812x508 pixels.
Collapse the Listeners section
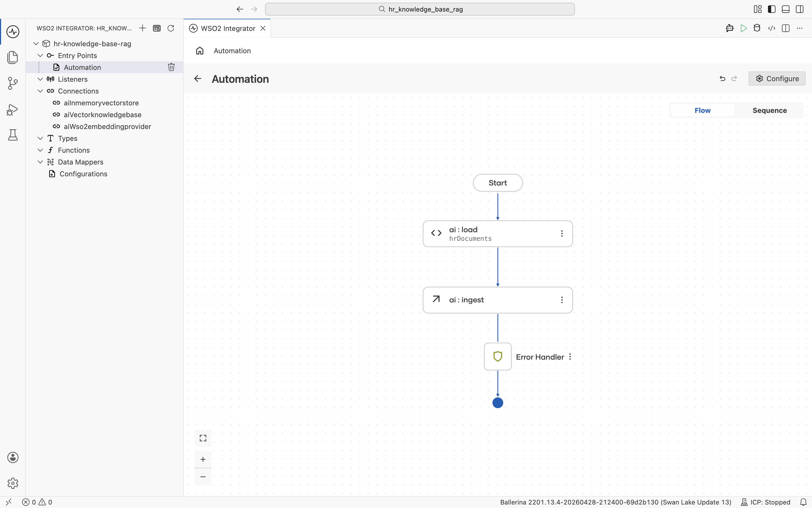tap(40, 79)
